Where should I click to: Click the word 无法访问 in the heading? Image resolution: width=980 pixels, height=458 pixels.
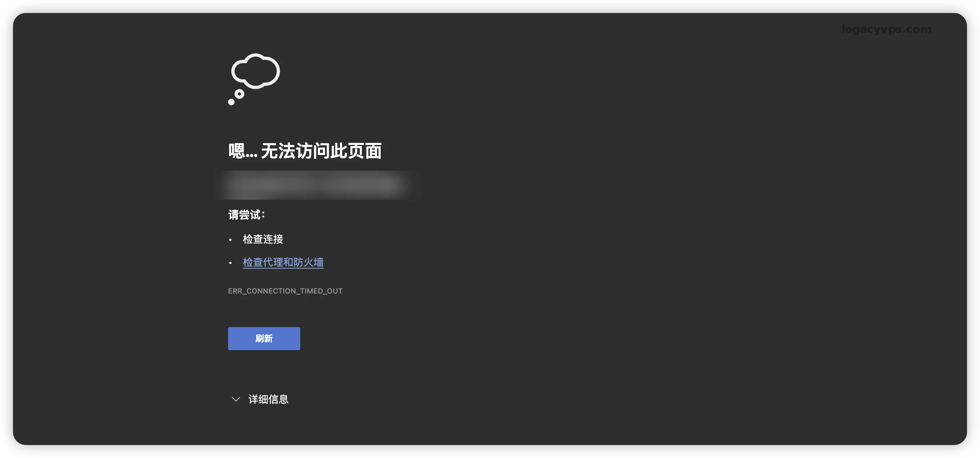(295, 151)
